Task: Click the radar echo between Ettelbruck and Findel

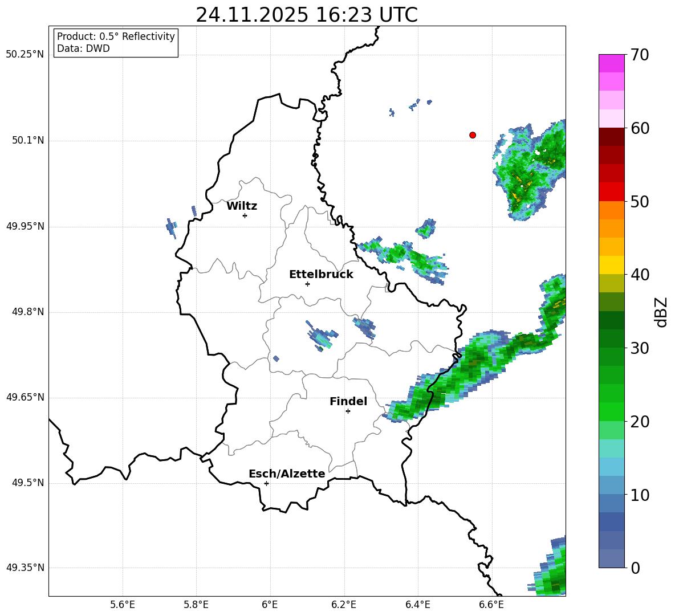Action: click(321, 336)
